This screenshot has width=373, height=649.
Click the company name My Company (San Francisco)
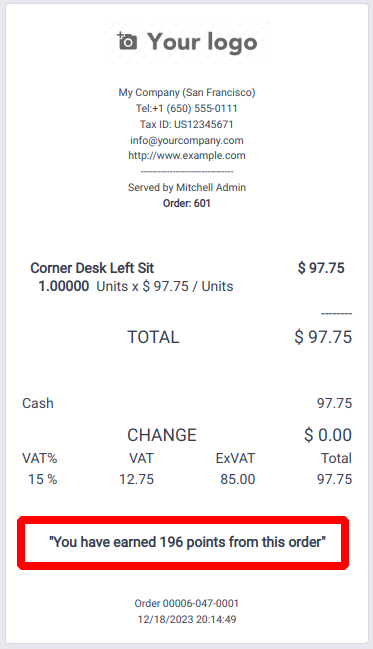point(187,92)
